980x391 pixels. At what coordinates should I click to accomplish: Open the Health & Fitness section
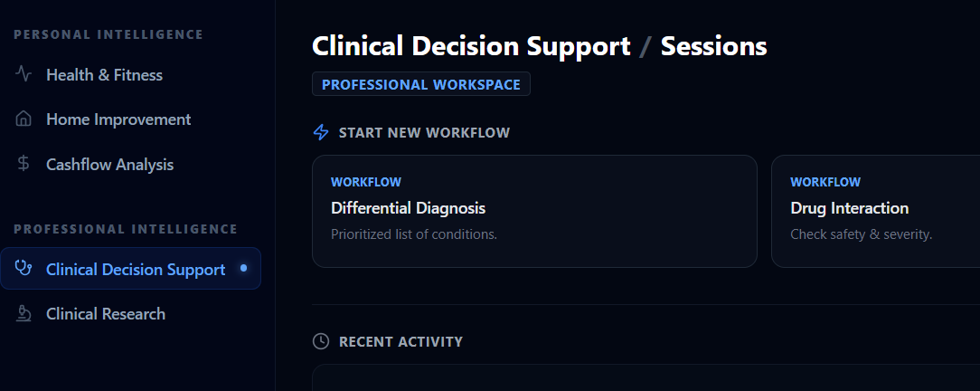pyautogui.click(x=104, y=75)
